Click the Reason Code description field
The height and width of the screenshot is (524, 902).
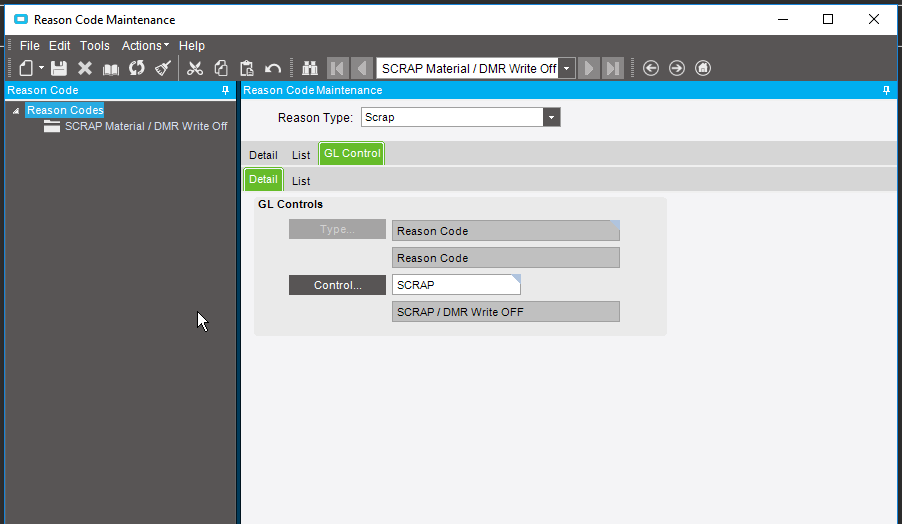(506, 258)
